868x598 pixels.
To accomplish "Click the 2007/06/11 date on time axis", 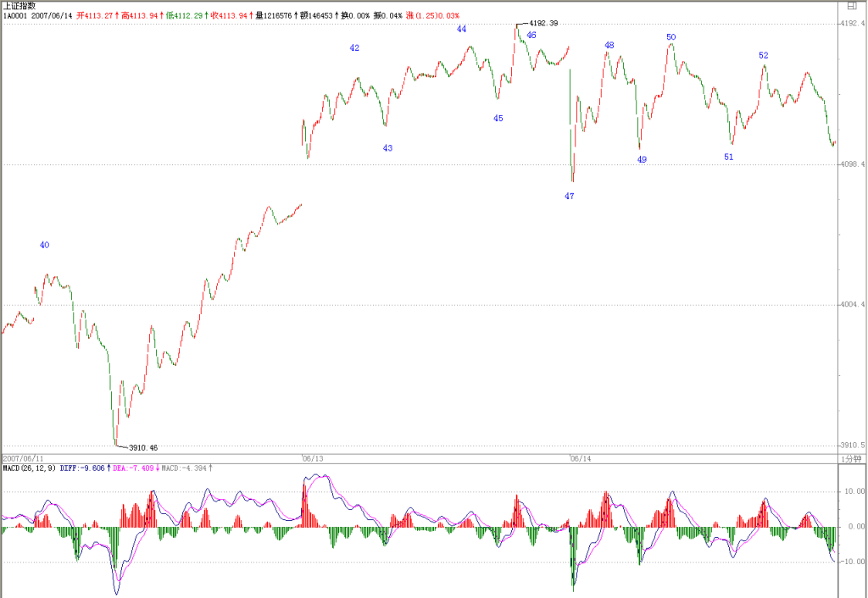I will click(23, 458).
